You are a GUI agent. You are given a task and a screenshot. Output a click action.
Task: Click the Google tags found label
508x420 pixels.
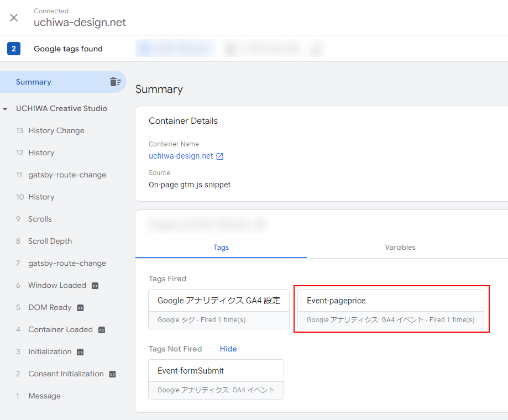point(68,49)
